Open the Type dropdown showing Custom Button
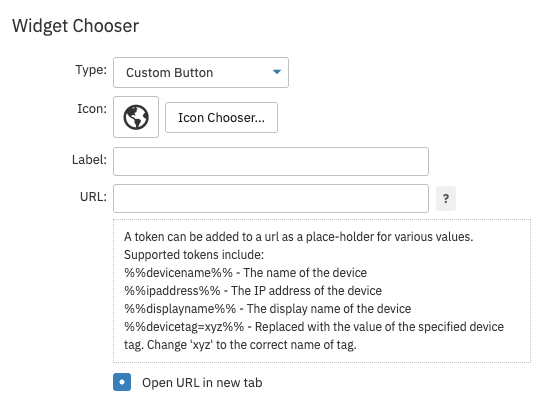This screenshot has height=404, width=544. [x=201, y=73]
